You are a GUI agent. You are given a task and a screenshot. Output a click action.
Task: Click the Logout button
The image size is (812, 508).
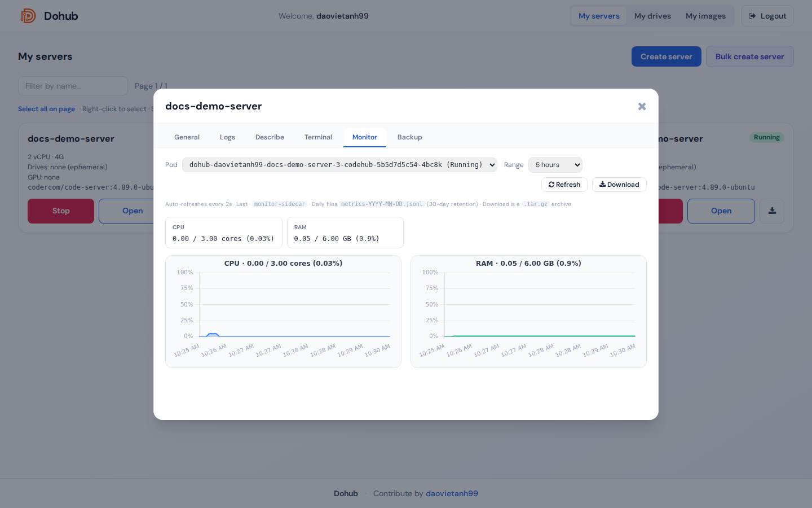coord(767,16)
